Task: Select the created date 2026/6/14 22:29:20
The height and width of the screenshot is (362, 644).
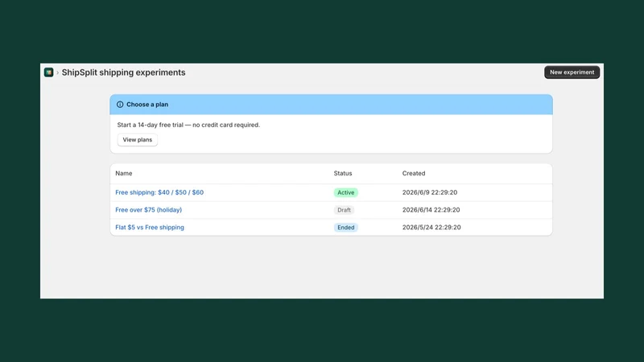Action: [431, 210]
